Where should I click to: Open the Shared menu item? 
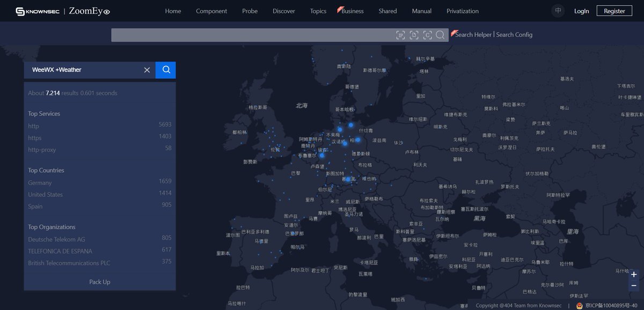[387, 11]
